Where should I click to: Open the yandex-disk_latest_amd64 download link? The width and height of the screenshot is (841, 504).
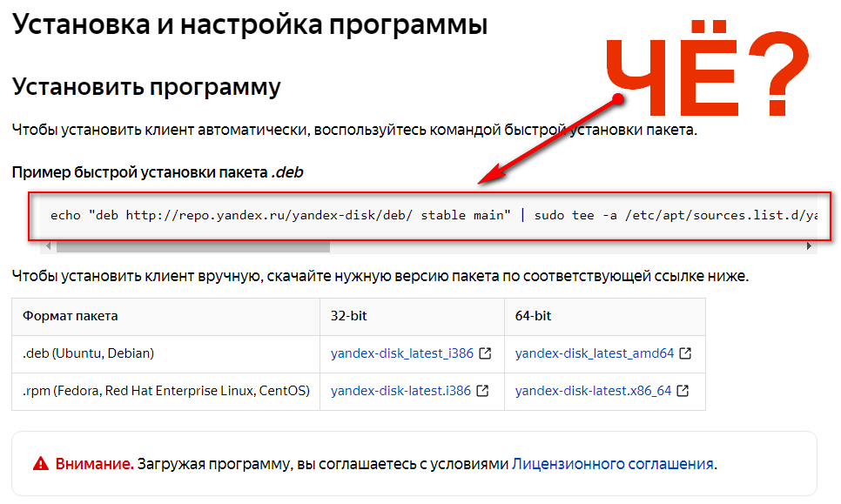(x=593, y=353)
